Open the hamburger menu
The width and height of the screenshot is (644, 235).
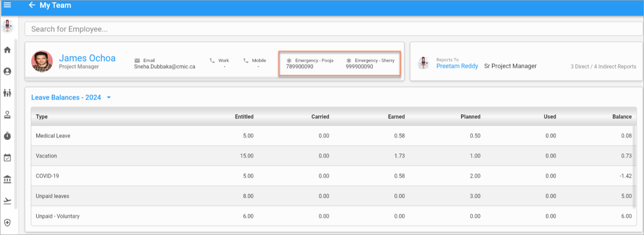point(7,5)
